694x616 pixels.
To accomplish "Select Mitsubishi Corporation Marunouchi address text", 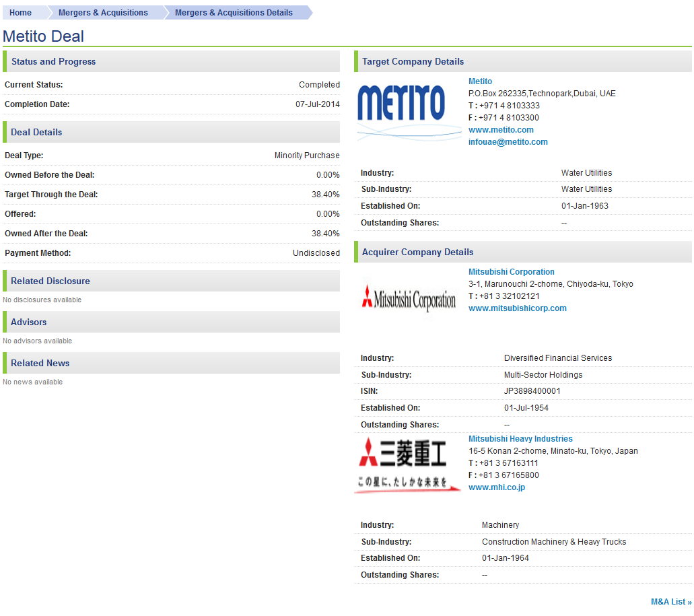I will coord(551,284).
